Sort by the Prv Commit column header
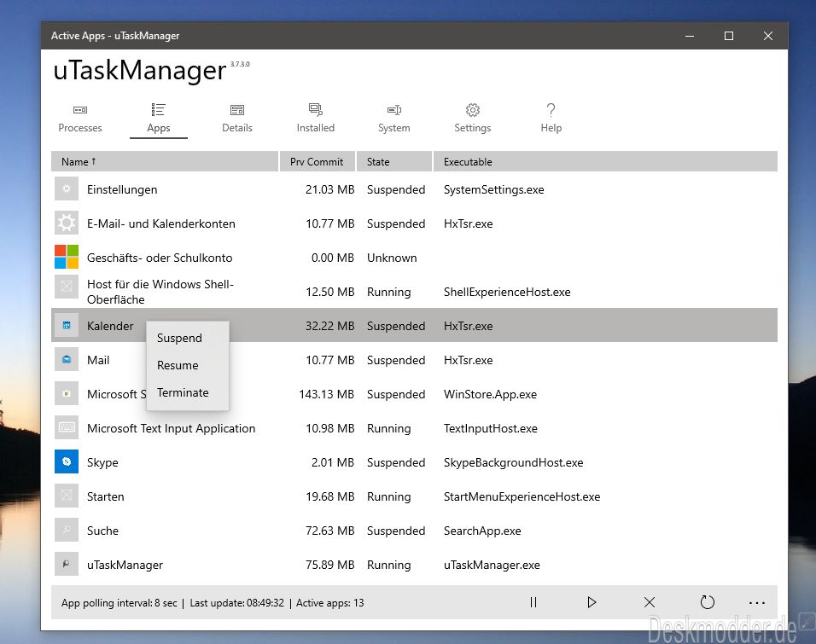Screen dimensions: 816x644 tap(318, 162)
